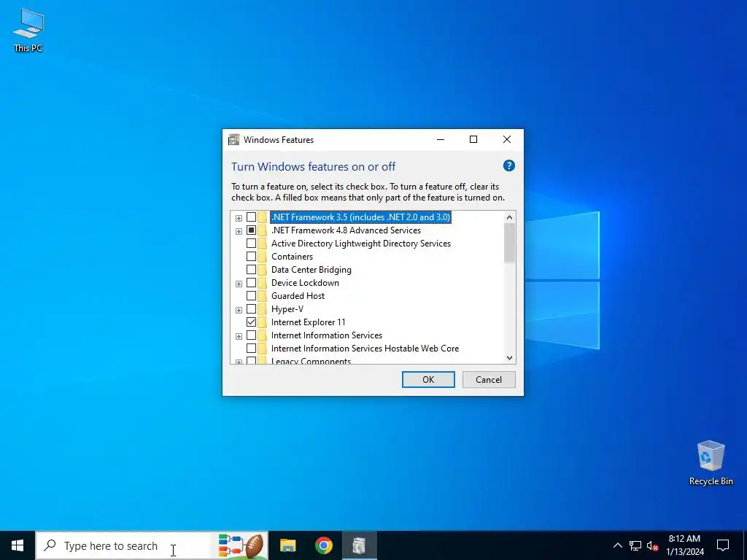The height and width of the screenshot is (560, 747).
Task: Close the Windows Features window
Action: point(507,139)
